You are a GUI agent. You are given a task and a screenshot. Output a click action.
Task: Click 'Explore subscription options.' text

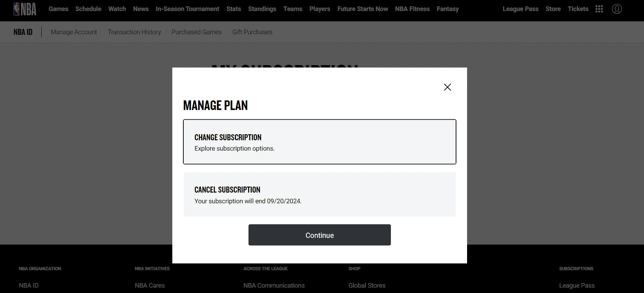pos(235,148)
